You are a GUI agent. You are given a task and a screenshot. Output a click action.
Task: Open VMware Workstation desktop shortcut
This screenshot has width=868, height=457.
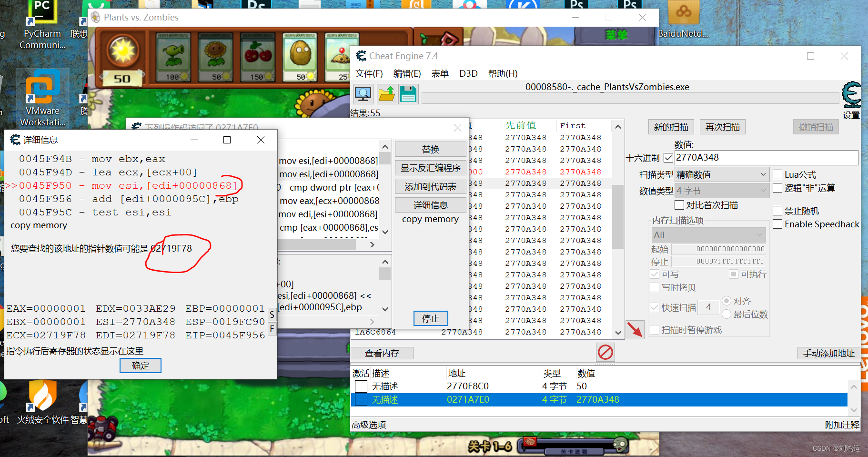[x=42, y=99]
